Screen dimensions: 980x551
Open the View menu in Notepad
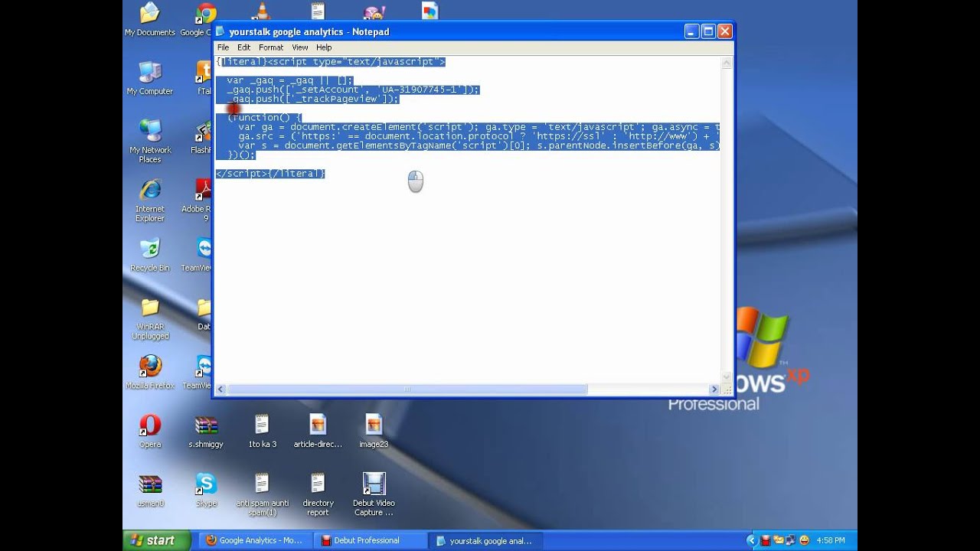click(x=300, y=47)
